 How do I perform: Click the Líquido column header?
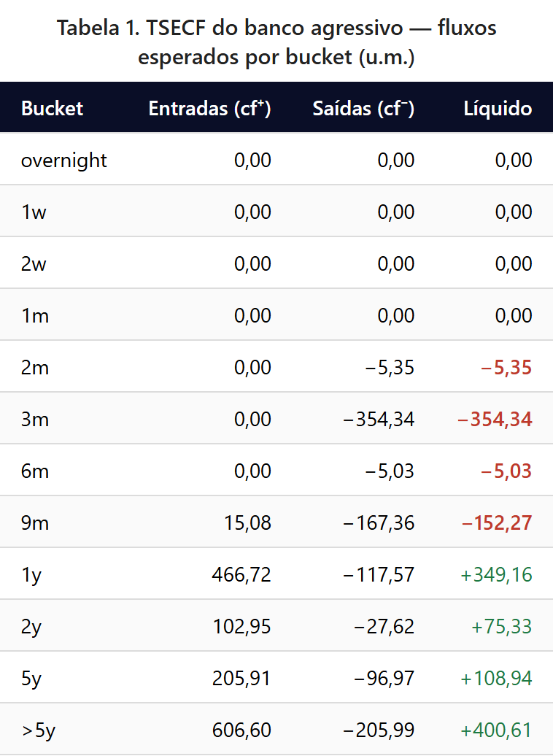click(498, 108)
